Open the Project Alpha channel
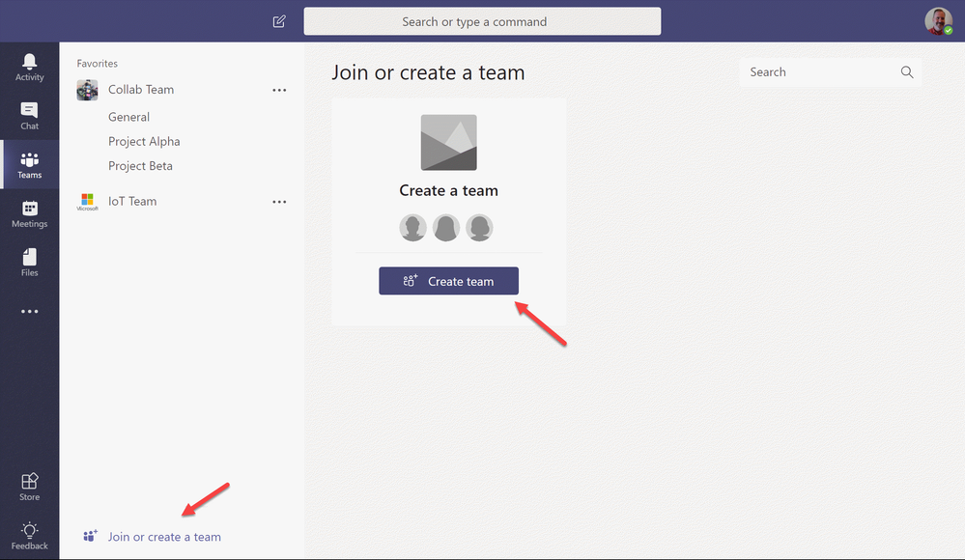 pyautogui.click(x=144, y=142)
